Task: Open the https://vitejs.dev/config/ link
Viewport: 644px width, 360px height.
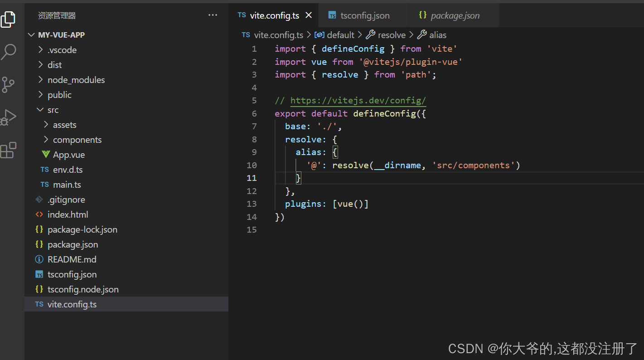Action: 358,101
